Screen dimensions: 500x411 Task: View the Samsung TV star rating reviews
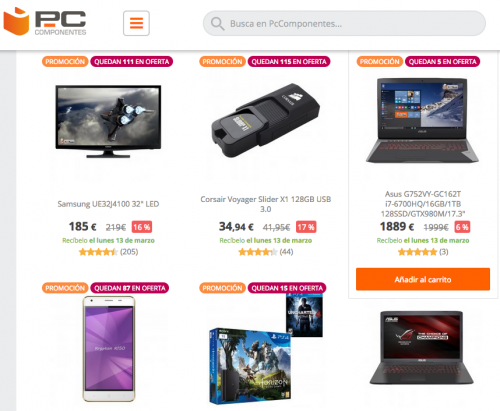108,252
